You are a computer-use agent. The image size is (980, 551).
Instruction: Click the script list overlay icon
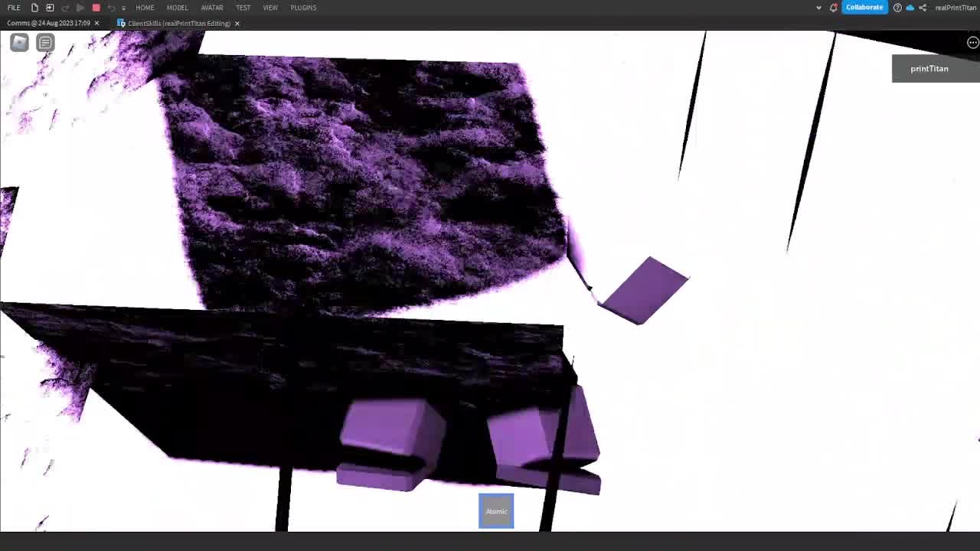(45, 42)
